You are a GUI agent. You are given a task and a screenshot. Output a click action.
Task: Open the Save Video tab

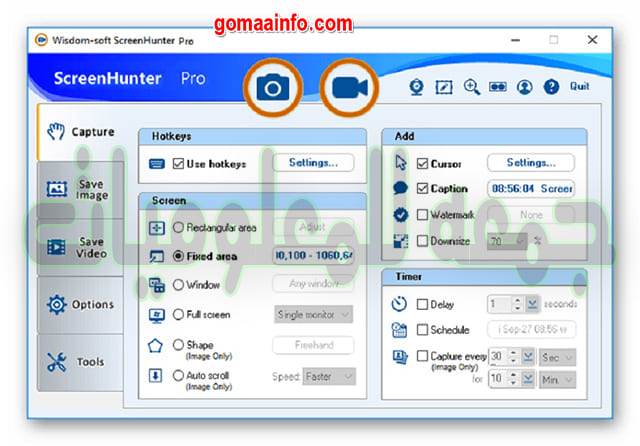tap(80, 247)
